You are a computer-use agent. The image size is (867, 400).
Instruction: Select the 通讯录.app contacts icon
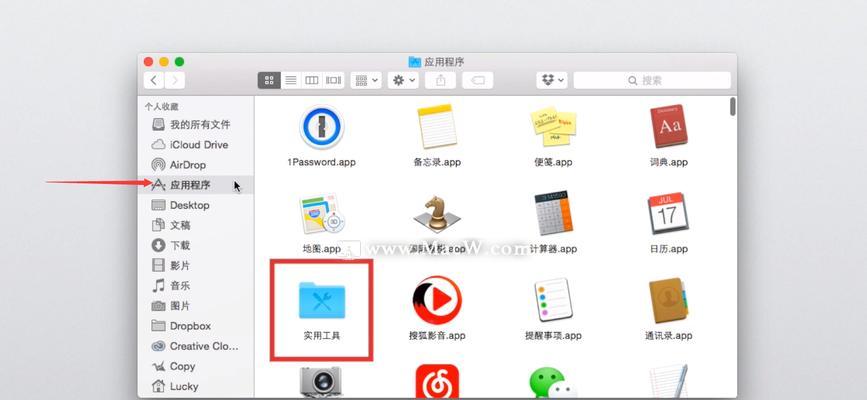(x=668, y=300)
